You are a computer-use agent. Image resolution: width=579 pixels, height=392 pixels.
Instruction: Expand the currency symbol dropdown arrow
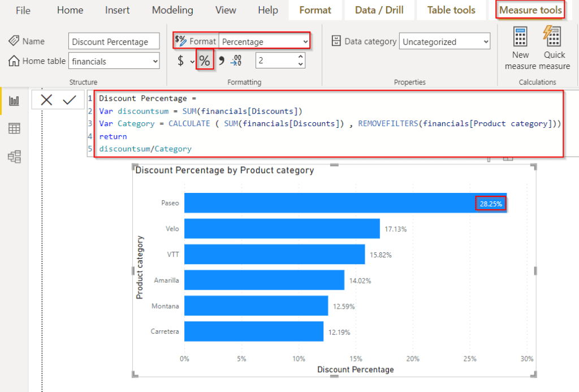[x=192, y=62]
